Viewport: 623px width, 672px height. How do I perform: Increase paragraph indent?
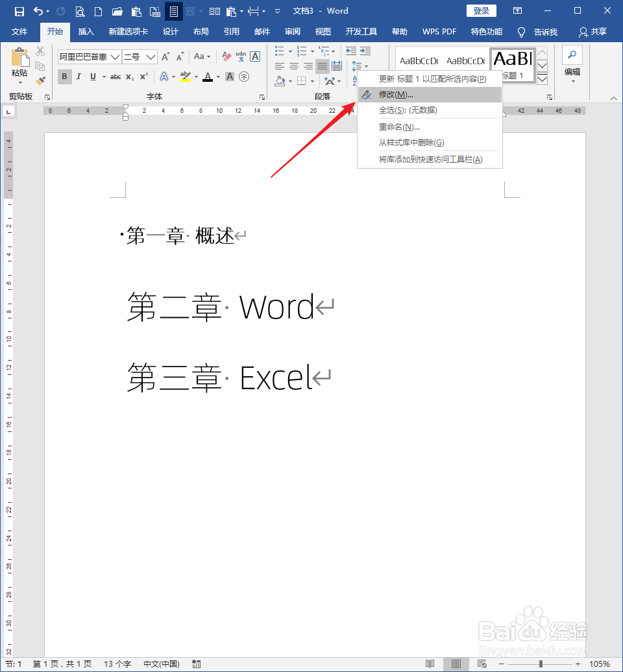click(x=365, y=51)
